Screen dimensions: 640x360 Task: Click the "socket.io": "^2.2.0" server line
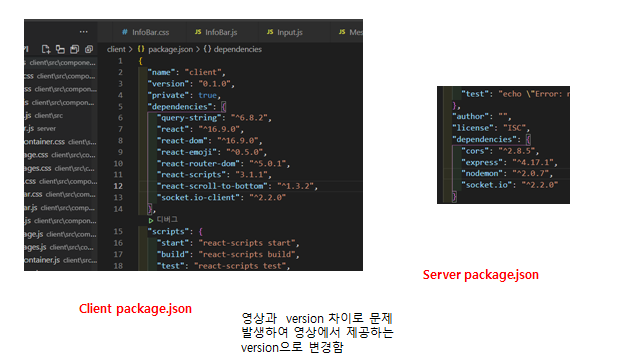[x=509, y=185]
